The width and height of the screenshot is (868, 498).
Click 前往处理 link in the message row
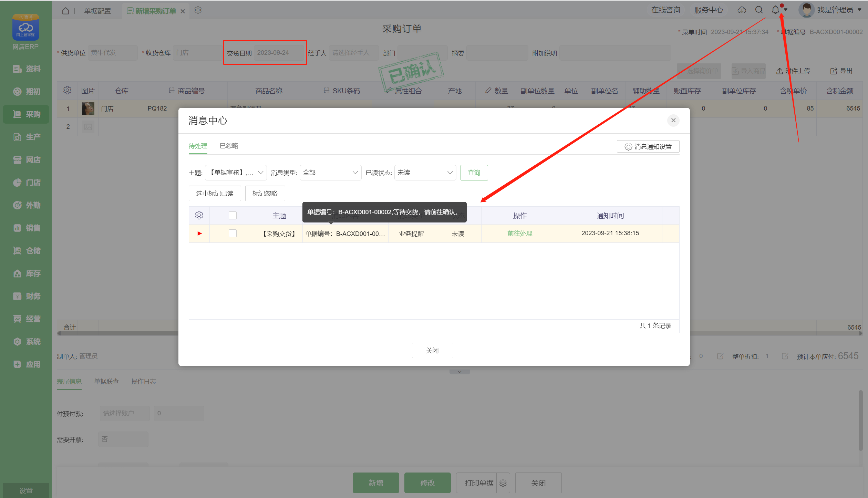pyautogui.click(x=520, y=233)
